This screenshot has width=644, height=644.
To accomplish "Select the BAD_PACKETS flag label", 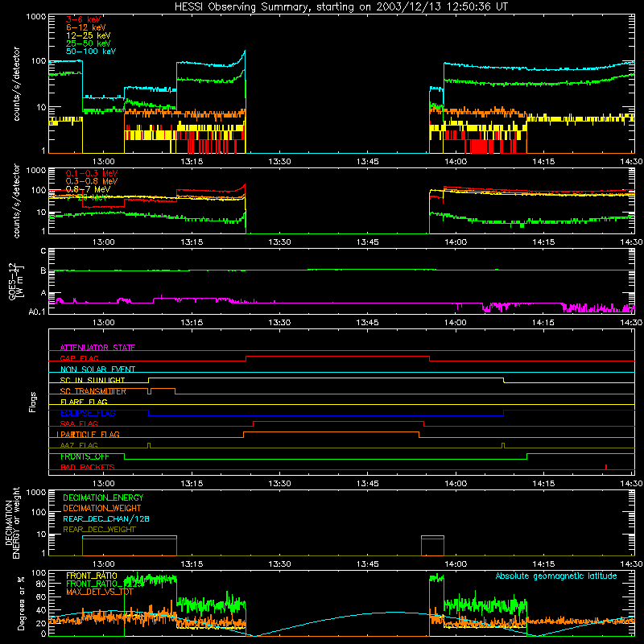I will pos(88,467).
